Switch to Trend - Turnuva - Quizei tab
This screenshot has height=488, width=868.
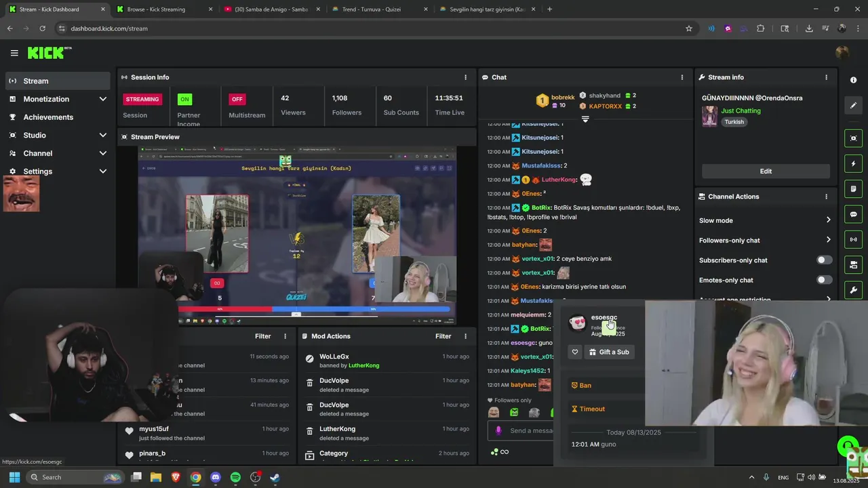pos(380,9)
